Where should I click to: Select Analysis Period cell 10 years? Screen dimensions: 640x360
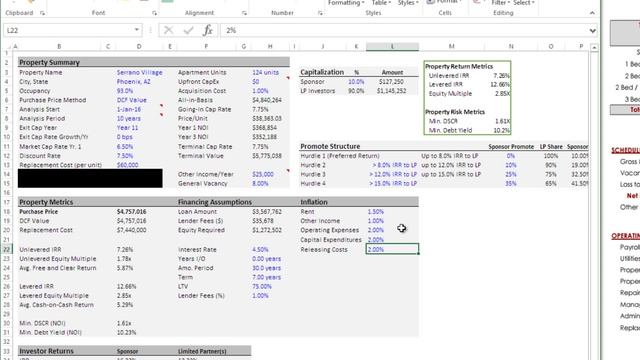[129, 118]
